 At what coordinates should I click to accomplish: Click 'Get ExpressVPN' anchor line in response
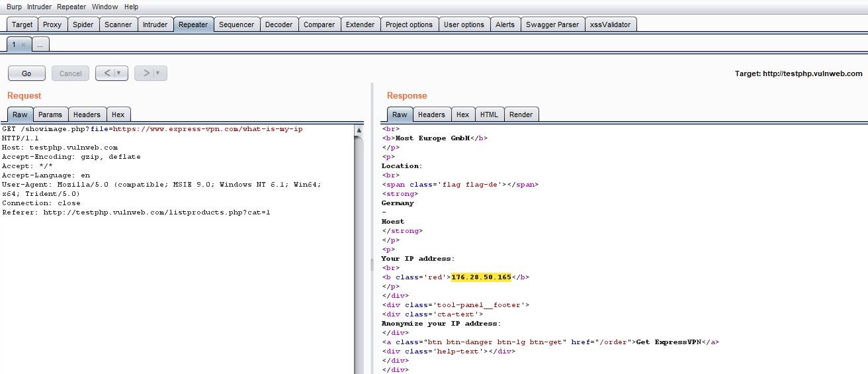point(550,342)
